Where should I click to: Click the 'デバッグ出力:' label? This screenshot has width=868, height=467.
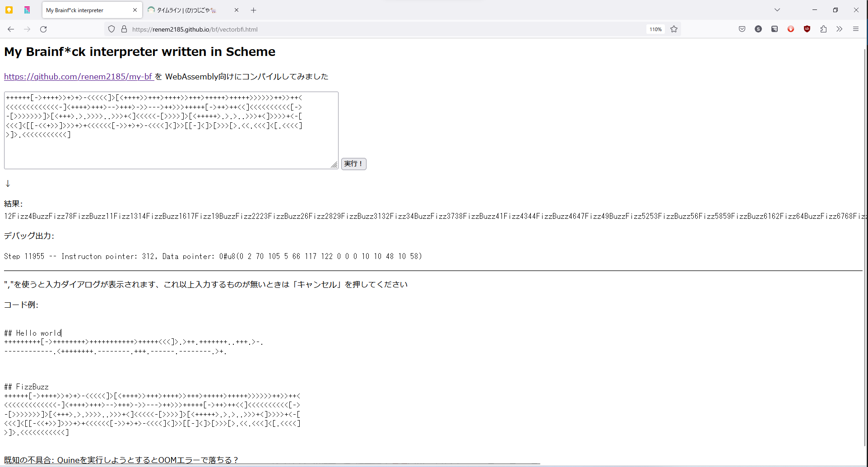click(29, 236)
